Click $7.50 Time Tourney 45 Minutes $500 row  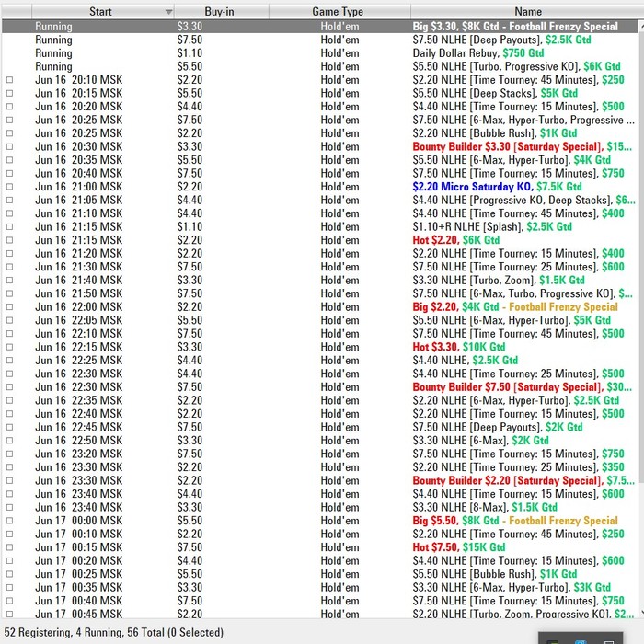(320, 333)
